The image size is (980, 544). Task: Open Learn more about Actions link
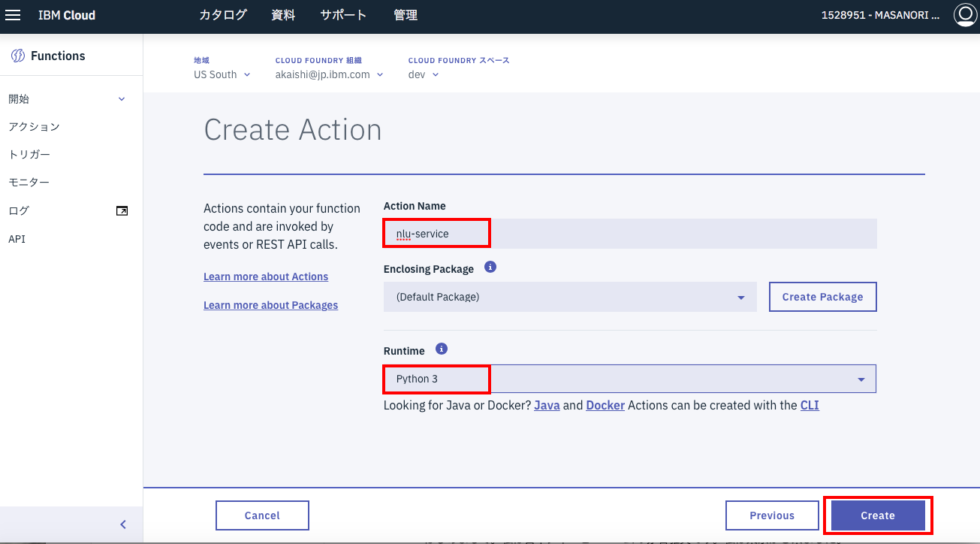click(x=266, y=277)
